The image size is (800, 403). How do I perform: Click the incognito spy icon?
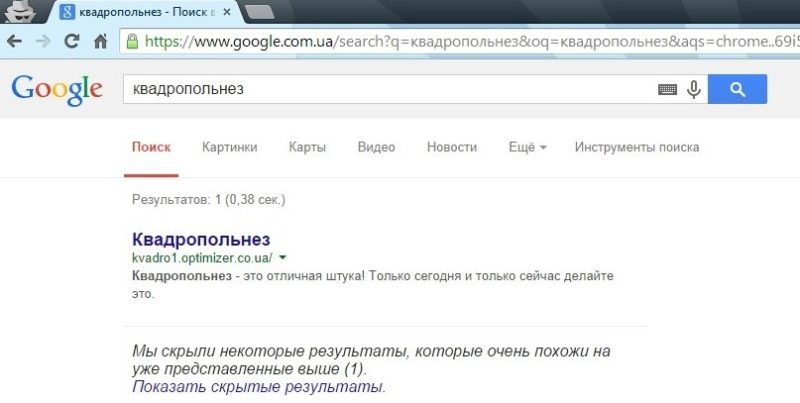tap(19, 11)
